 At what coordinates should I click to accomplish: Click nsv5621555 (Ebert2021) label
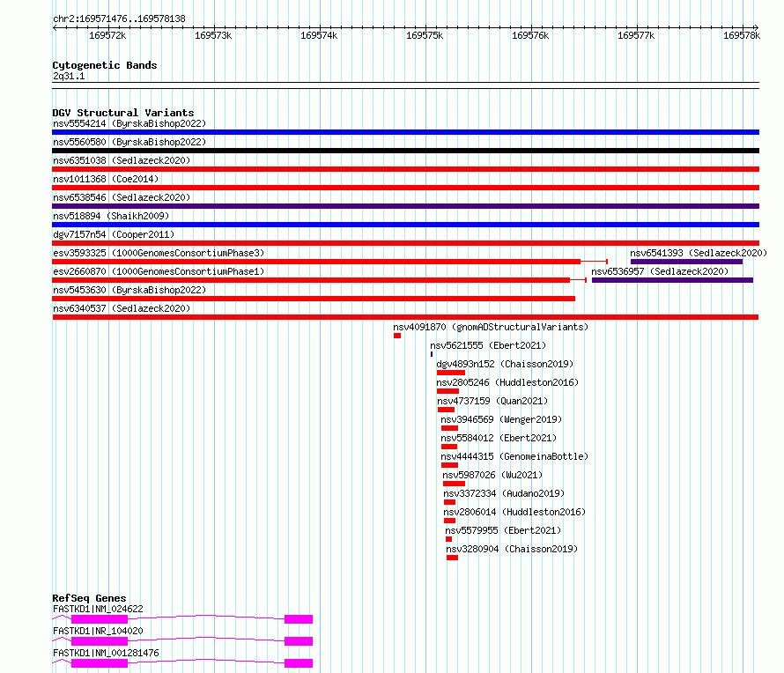[x=488, y=345]
